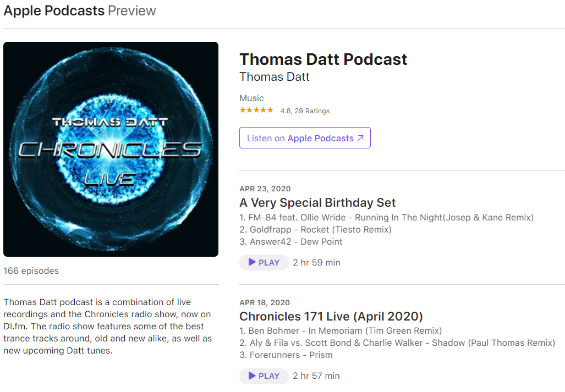The width and height of the screenshot is (565, 392).
Task: Click the podcast description paragraph
Action: 108,326
